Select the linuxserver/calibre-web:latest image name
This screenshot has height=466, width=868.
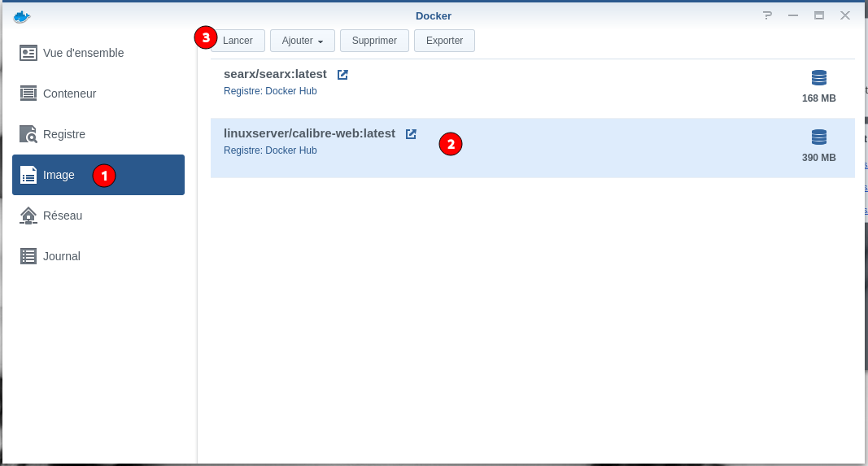[309, 133]
